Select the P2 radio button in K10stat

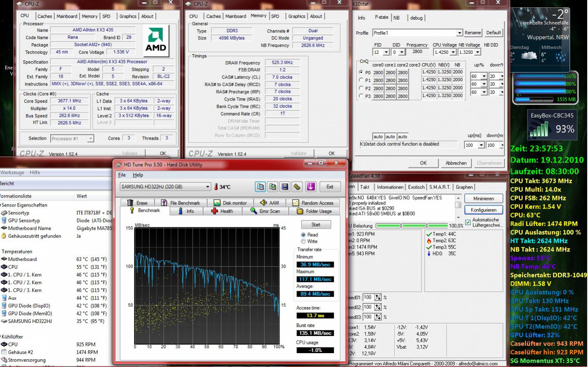point(361,88)
